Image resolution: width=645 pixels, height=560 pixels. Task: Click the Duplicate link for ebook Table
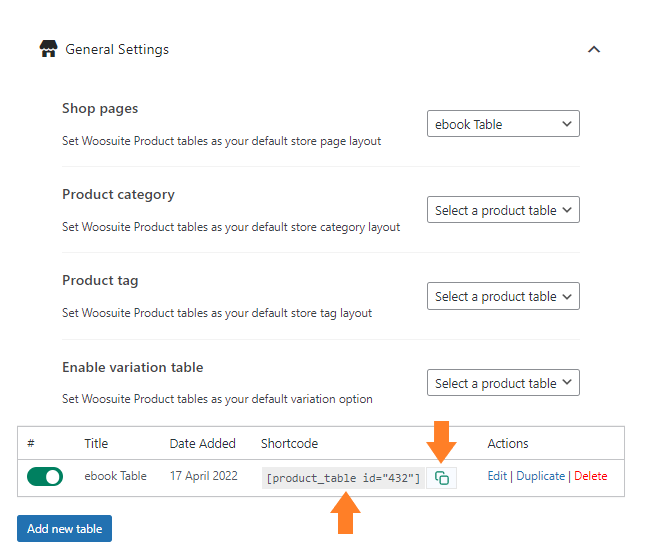click(x=541, y=476)
